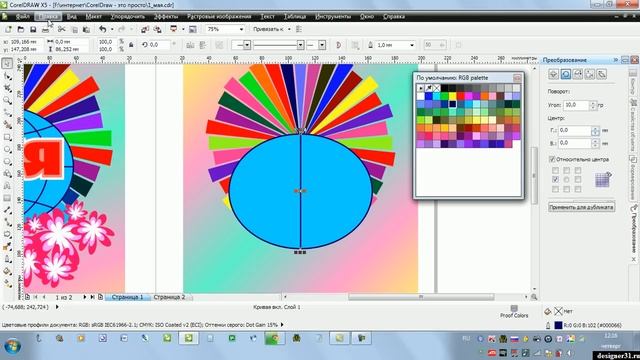Screen dimensions: 640x360
Task: Select the Crop tool in the toolbox
Action: pyautogui.click(x=7, y=88)
